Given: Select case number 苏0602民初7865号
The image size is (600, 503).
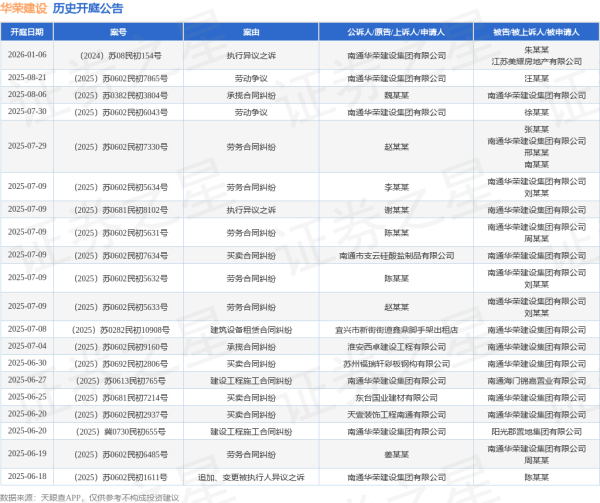Looking at the screenshot, I should pos(121,79).
